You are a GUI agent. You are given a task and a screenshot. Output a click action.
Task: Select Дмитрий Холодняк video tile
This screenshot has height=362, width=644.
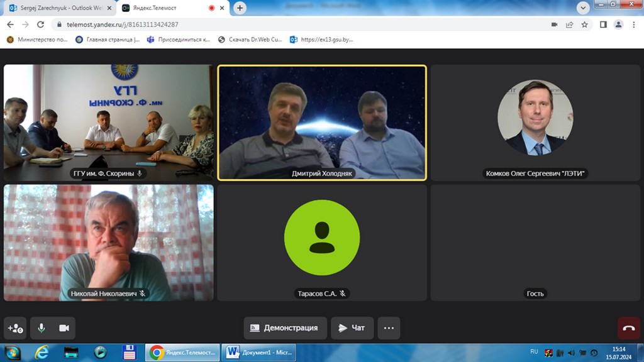point(322,123)
